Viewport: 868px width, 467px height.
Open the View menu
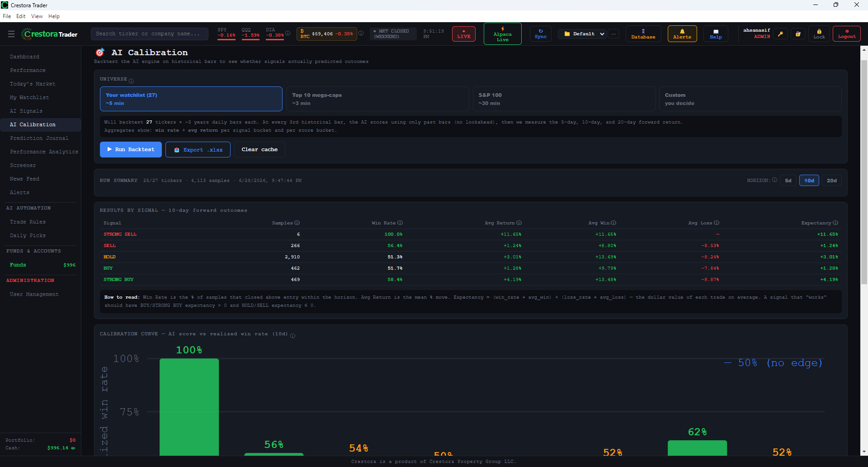pos(37,16)
